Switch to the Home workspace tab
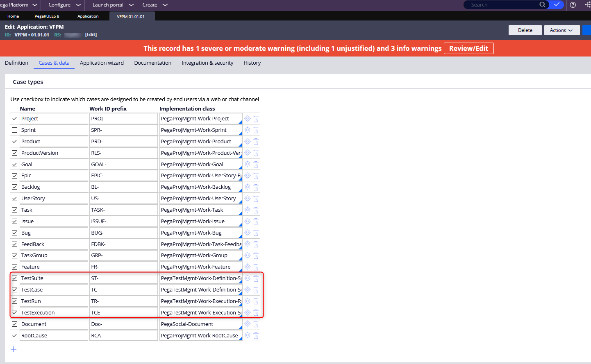591x364 pixels. (13, 16)
